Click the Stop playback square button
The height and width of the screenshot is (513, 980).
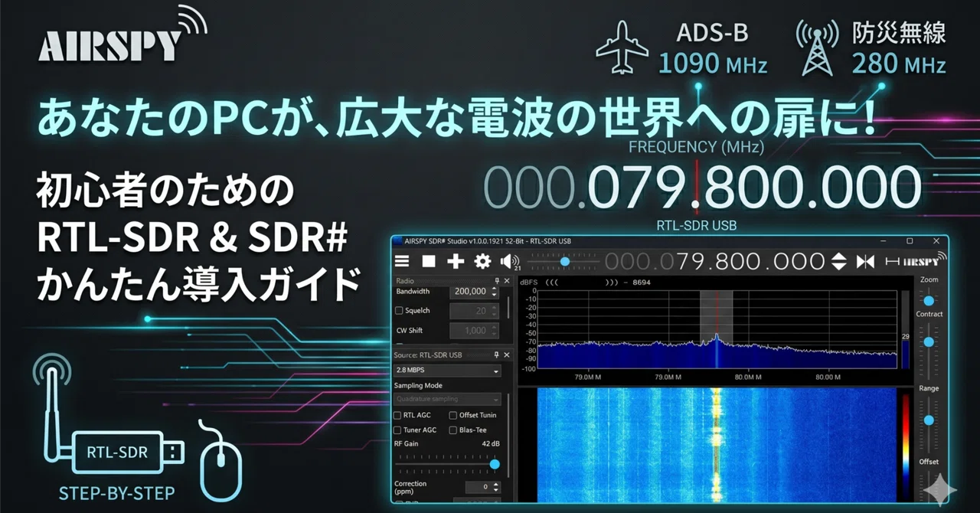pos(429,261)
